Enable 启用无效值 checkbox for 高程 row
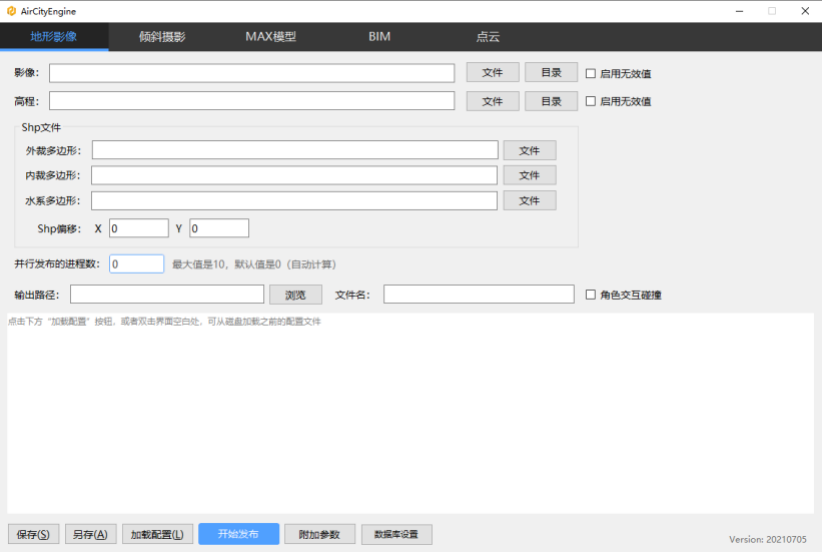 [x=591, y=101]
